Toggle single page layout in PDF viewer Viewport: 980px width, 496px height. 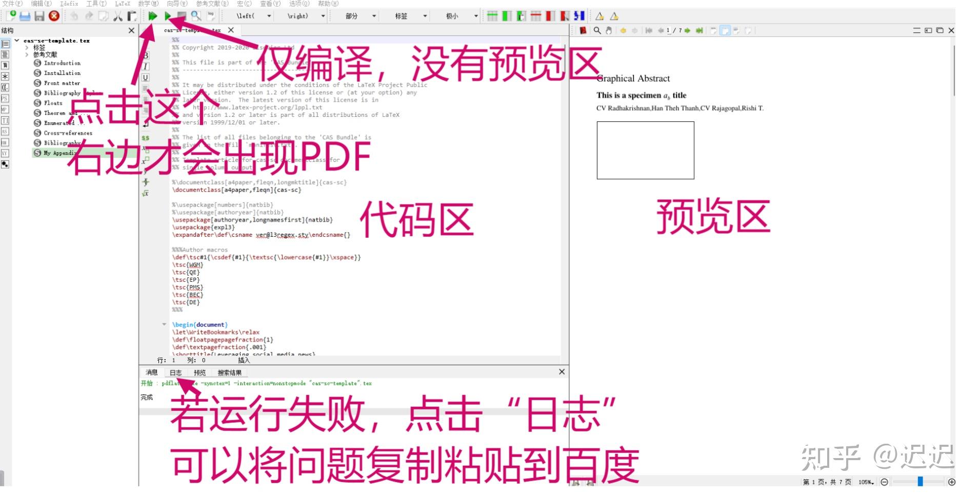[713, 31]
